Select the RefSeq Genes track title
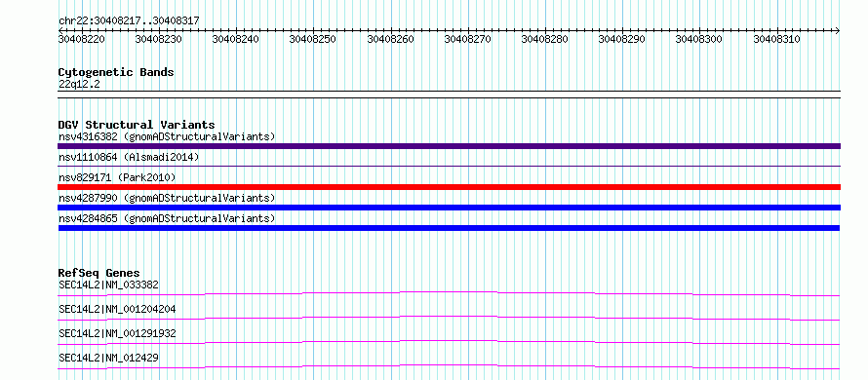This screenshot has width=868, height=380. [x=99, y=273]
